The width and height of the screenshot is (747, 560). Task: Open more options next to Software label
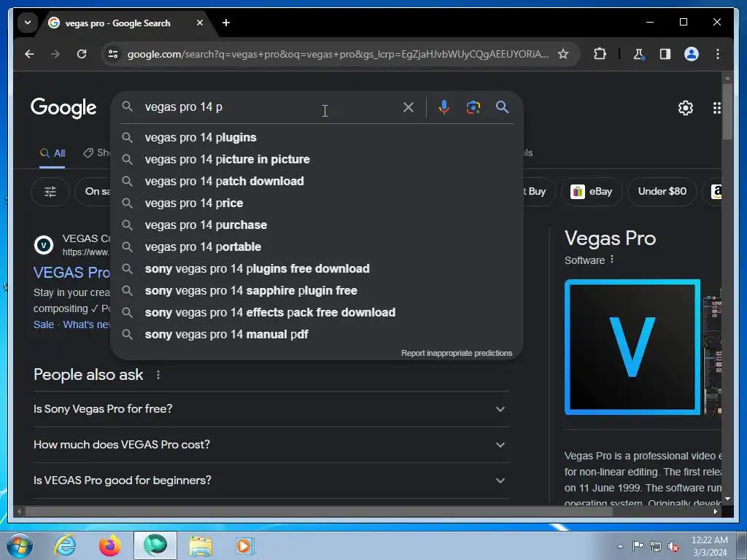pyautogui.click(x=612, y=260)
